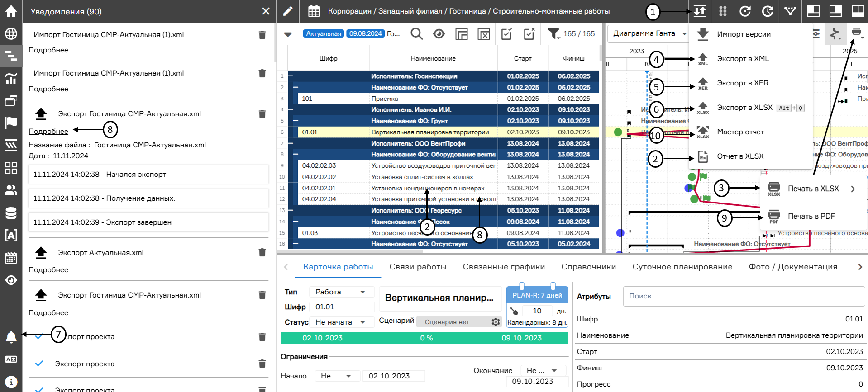Open the calendar icon in the sidebar
This screenshot has width=868, height=392.
point(11,258)
